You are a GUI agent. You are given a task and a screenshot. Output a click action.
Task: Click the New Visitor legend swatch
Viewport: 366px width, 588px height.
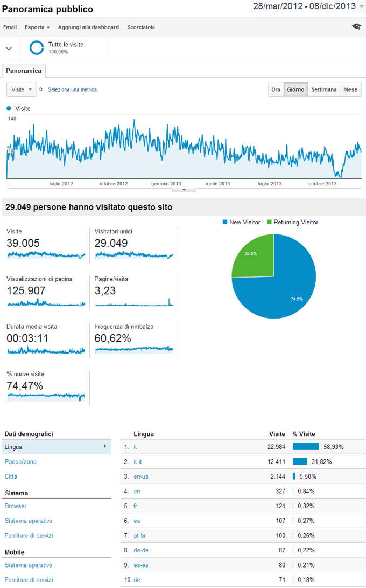click(225, 222)
